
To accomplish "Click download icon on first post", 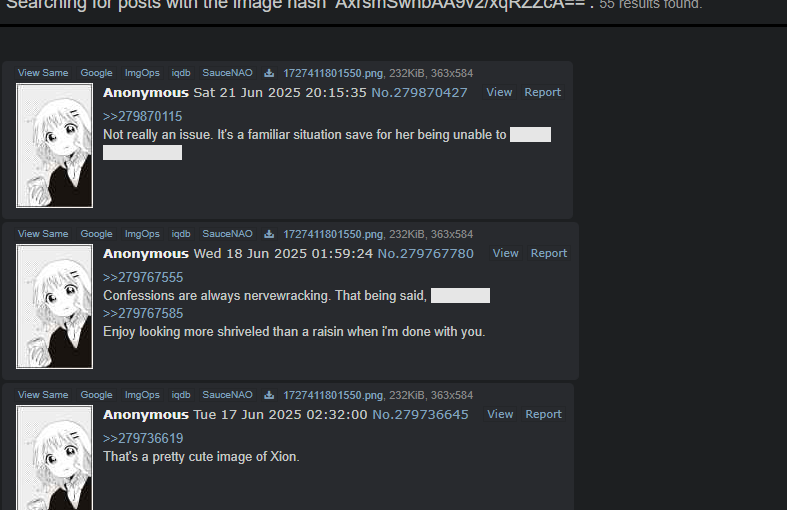I will pos(269,73).
